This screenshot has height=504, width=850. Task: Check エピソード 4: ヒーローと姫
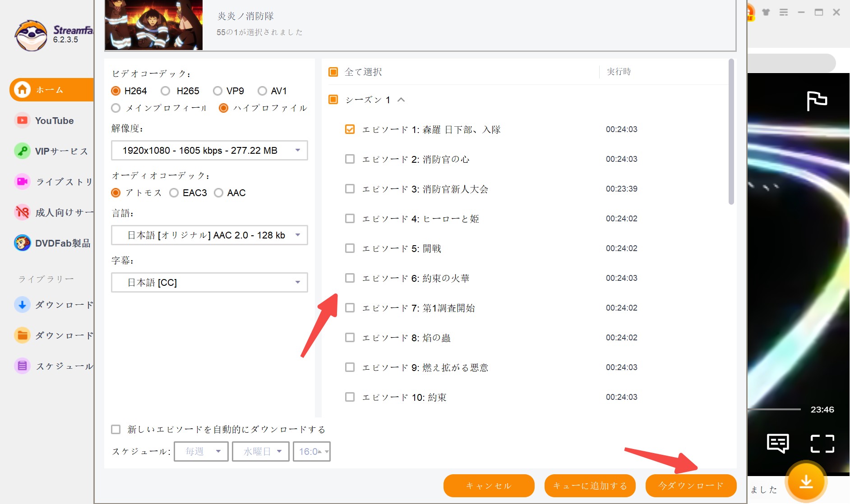(x=350, y=219)
